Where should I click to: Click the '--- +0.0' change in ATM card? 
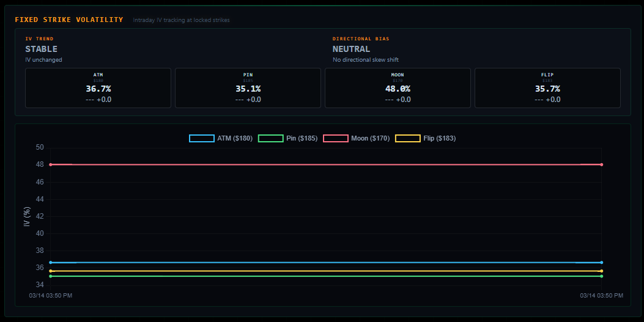98,99
